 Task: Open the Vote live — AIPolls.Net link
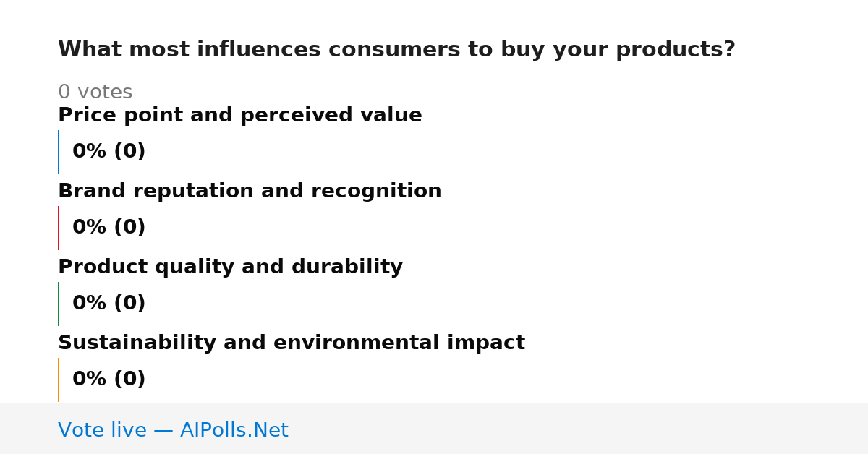[173, 431]
